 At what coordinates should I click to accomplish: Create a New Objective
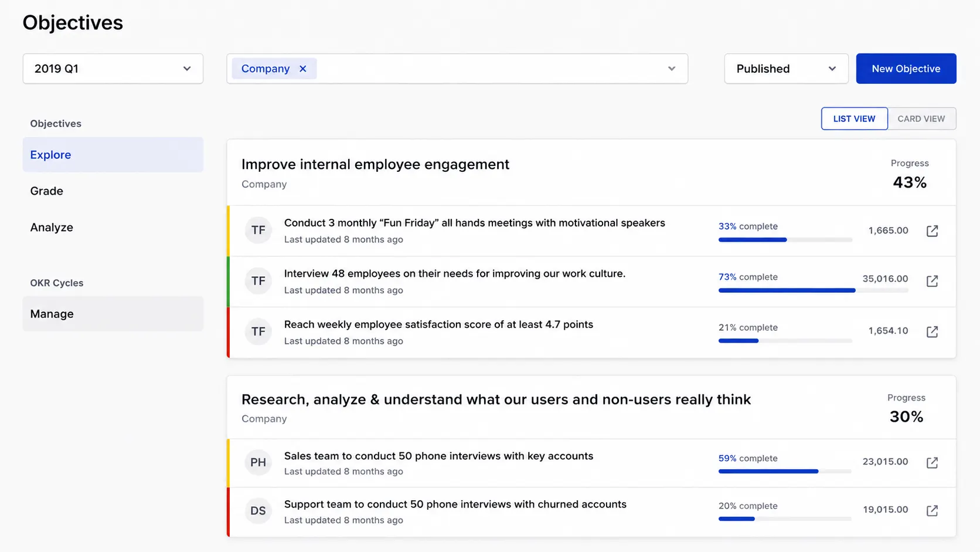(x=906, y=69)
